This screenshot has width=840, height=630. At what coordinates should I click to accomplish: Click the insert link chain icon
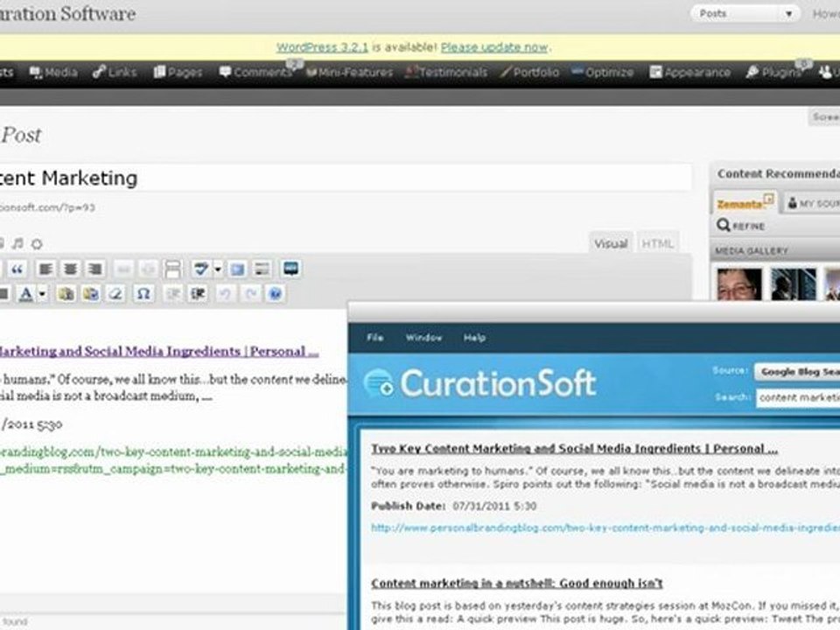click(x=123, y=269)
